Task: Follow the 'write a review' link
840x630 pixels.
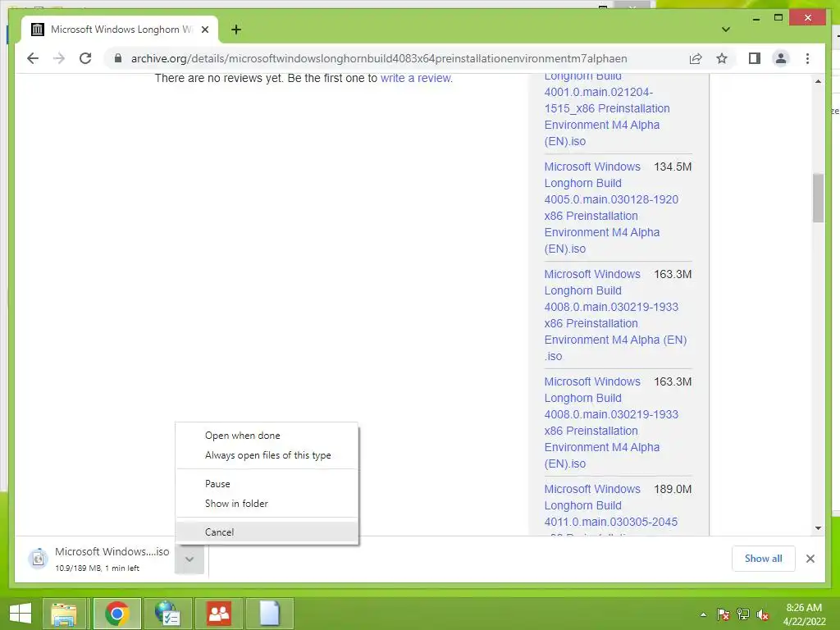Action: (x=416, y=78)
